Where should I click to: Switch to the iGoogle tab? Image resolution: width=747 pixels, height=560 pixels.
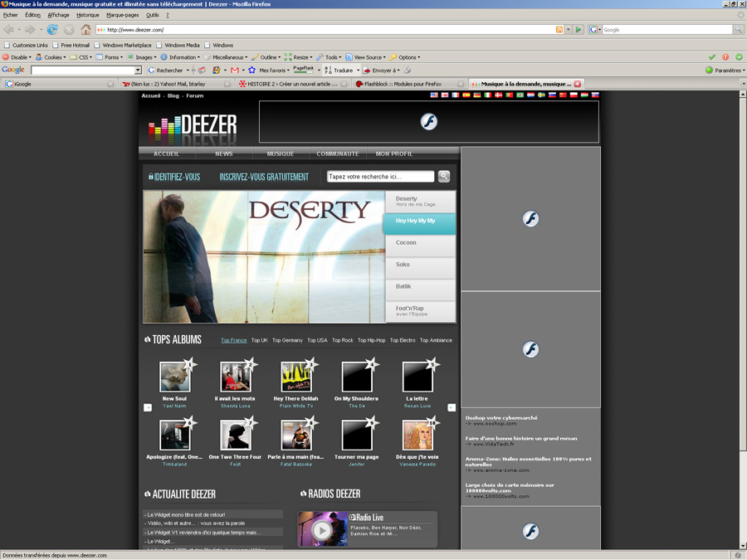point(58,84)
